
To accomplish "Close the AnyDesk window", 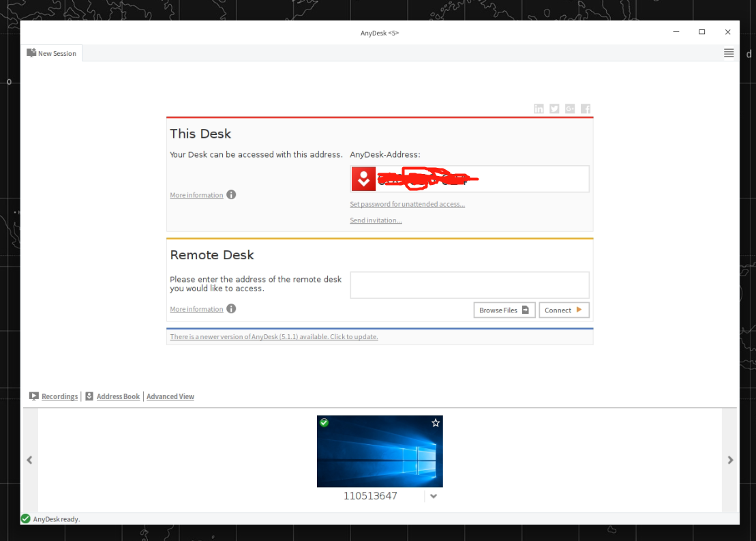I will click(x=727, y=32).
